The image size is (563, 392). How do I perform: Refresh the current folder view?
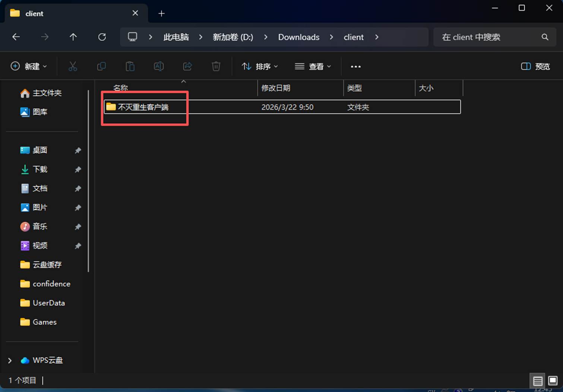102,37
